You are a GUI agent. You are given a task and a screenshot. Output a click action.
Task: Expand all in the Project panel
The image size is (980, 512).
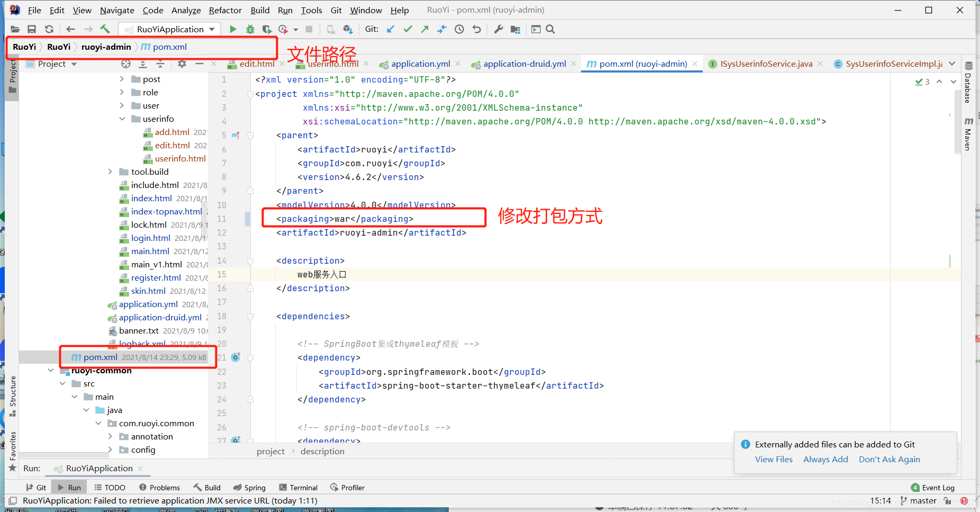tap(143, 64)
